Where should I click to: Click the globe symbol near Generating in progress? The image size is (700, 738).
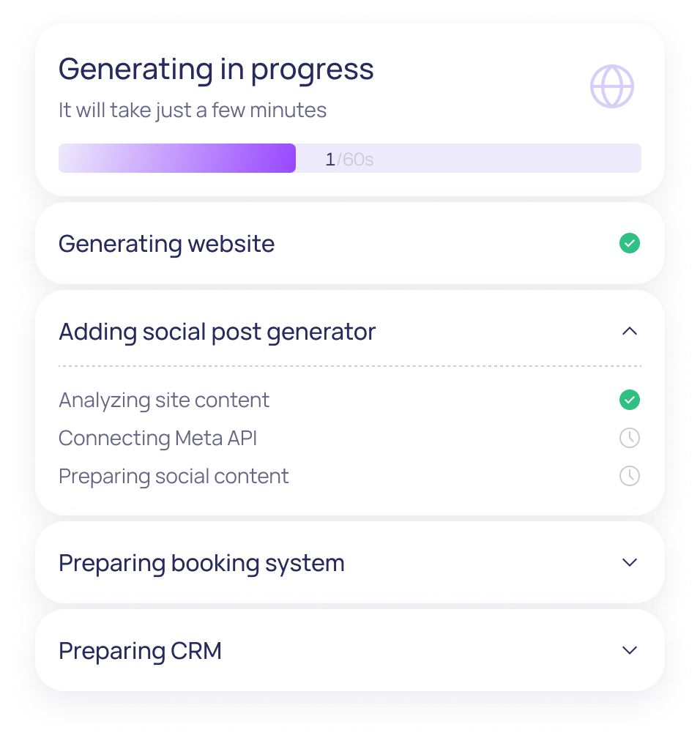pos(613,86)
